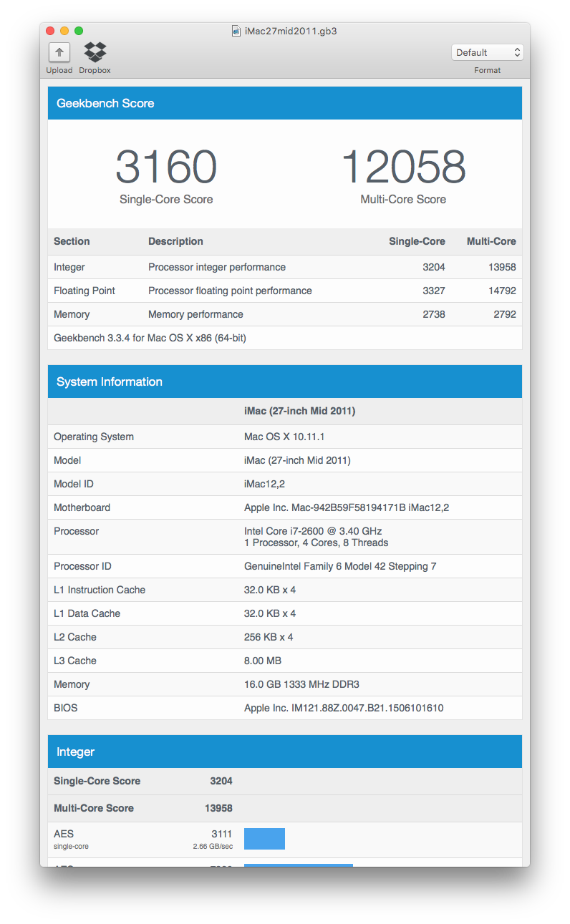Click the 12058 multi-core score number
This screenshot has width=570, height=924.
click(403, 167)
